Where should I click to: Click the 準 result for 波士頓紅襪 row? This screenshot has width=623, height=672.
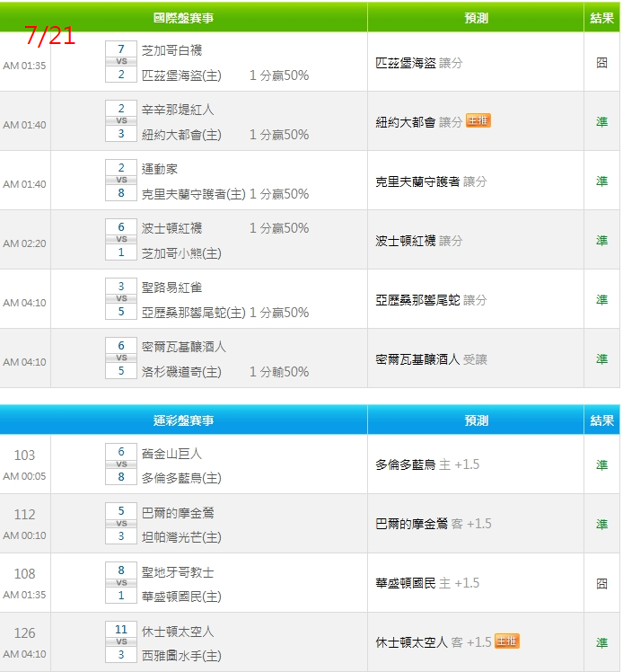pyautogui.click(x=601, y=241)
